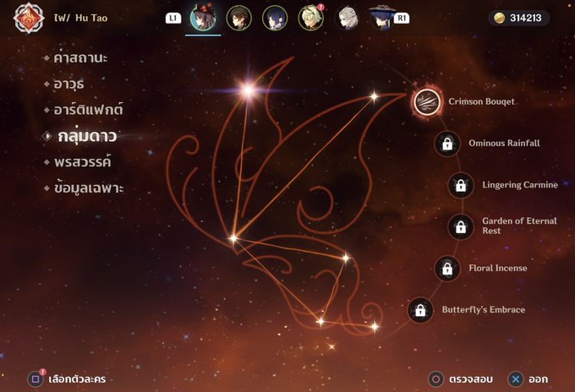Click the large glowing star of constellation
Viewport: 575px width, 392px height.
(249, 90)
